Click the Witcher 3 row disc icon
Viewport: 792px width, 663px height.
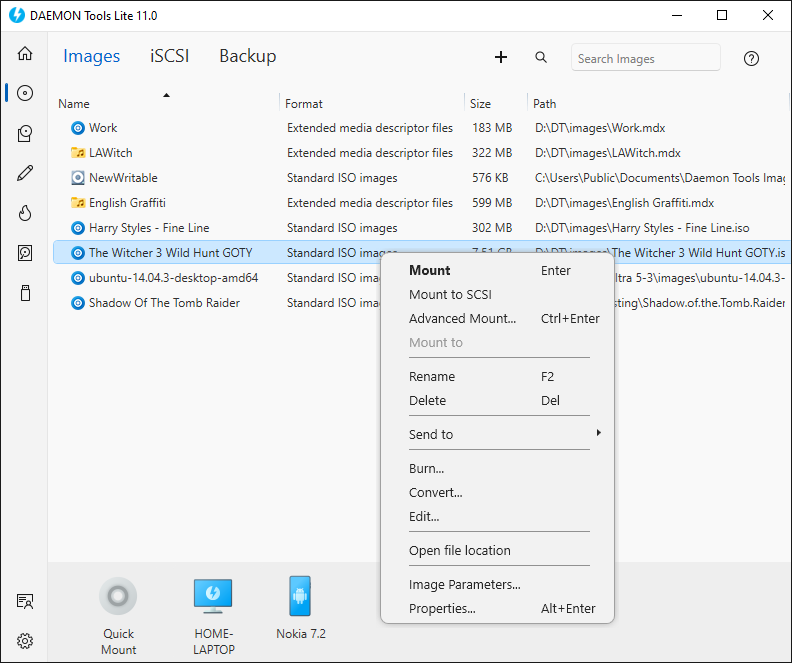click(x=78, y=253)
